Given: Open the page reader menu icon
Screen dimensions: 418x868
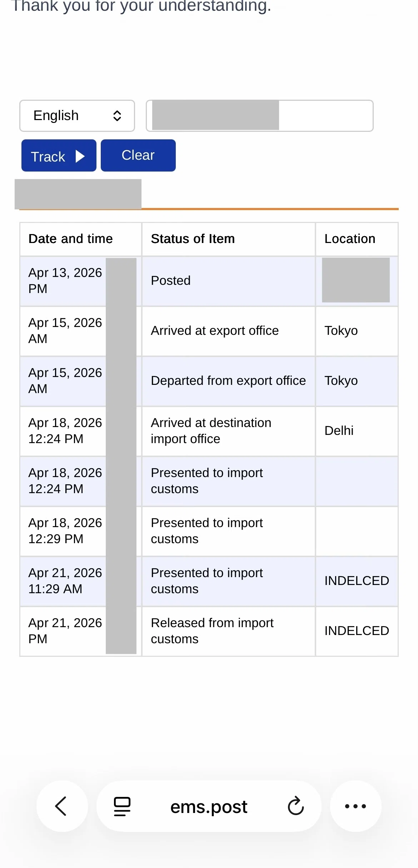Looking at the screenshot, I should 122,807.
